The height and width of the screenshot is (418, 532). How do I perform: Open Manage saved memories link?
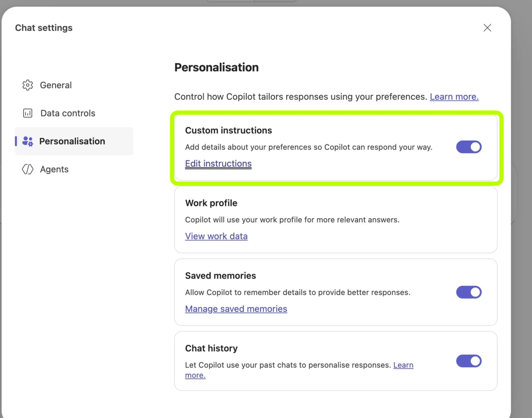pyautogui.click(x=236, y=309)
